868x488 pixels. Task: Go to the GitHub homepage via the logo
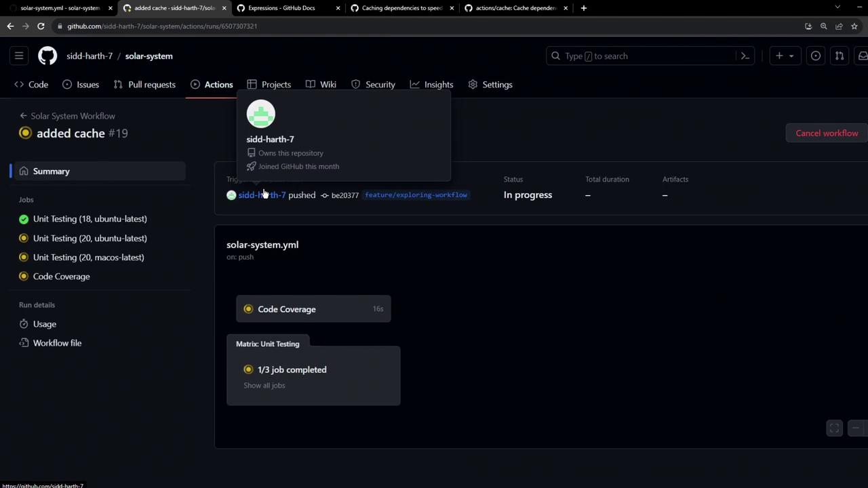point(47,56)
